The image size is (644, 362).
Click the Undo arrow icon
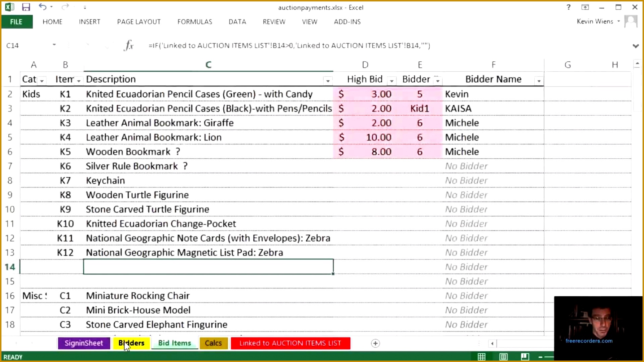(x=43, y=7)
